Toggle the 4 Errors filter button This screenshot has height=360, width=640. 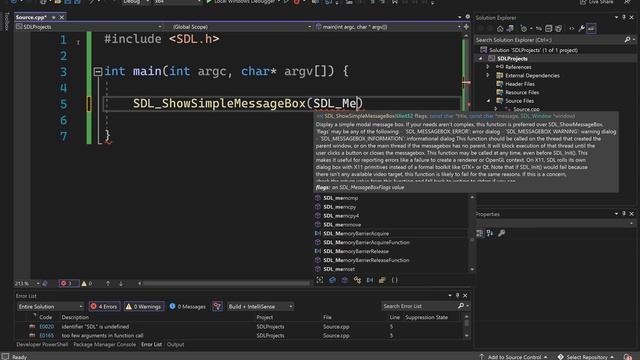[104, 307]
